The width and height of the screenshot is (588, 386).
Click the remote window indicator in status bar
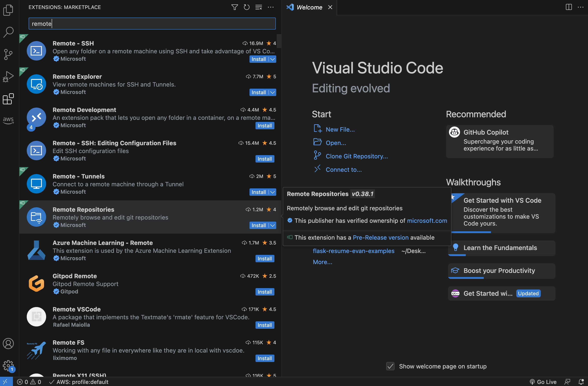[x=6, y=382]
